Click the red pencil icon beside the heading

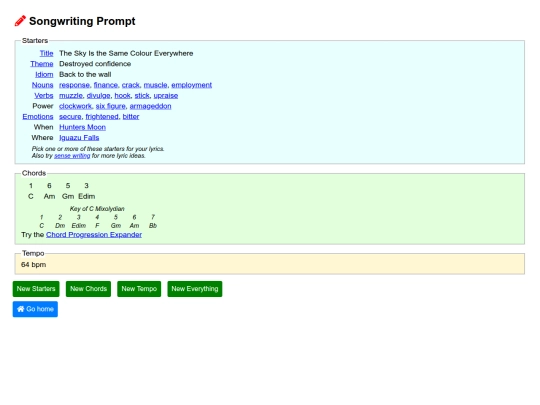pos(20,21)
